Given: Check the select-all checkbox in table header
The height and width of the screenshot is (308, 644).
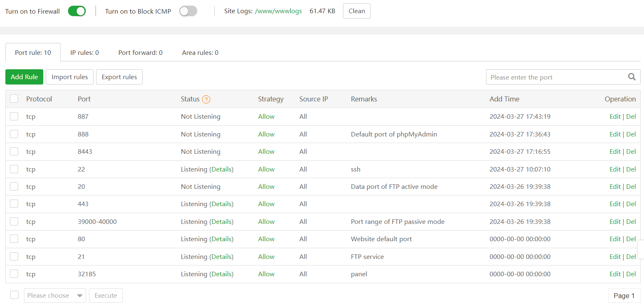Looking at the screenshot, I should (x=14, y=99).
